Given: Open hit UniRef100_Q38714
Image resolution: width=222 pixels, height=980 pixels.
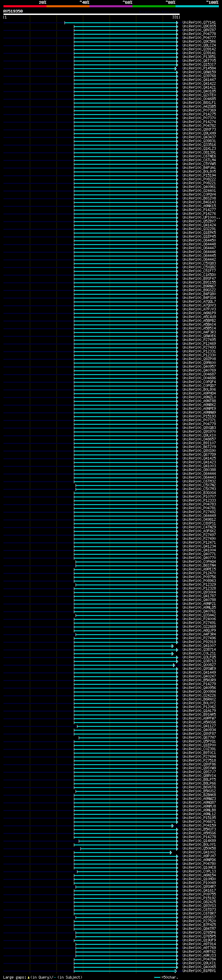Looking at the screenshot, I should [199, 649].
